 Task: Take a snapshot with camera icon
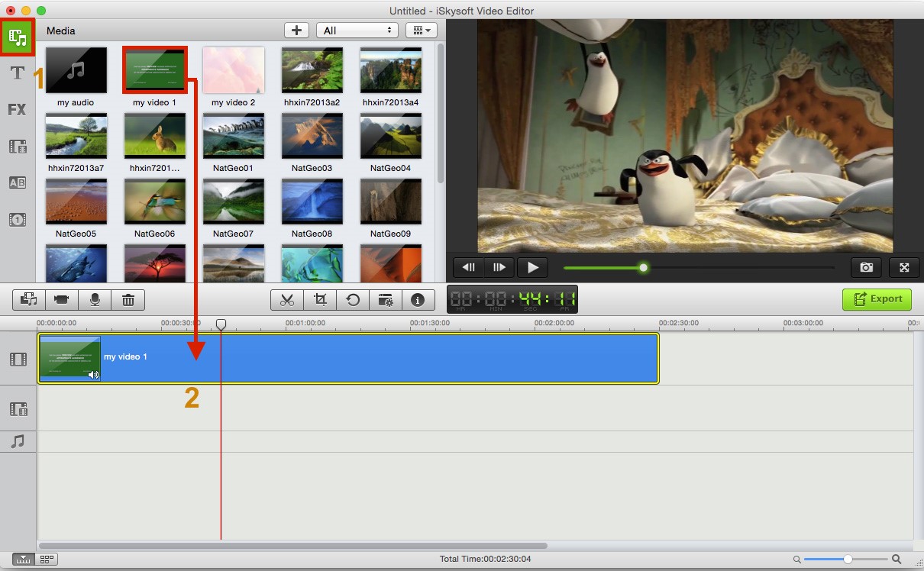pos(866,267)
